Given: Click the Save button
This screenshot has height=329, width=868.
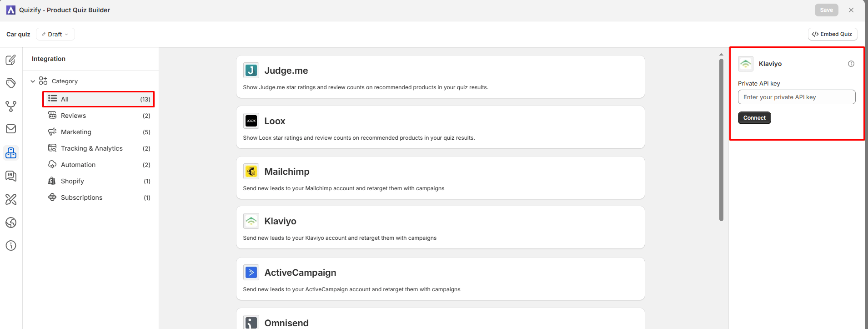Looking at the screenshot, I should (826, 10).
